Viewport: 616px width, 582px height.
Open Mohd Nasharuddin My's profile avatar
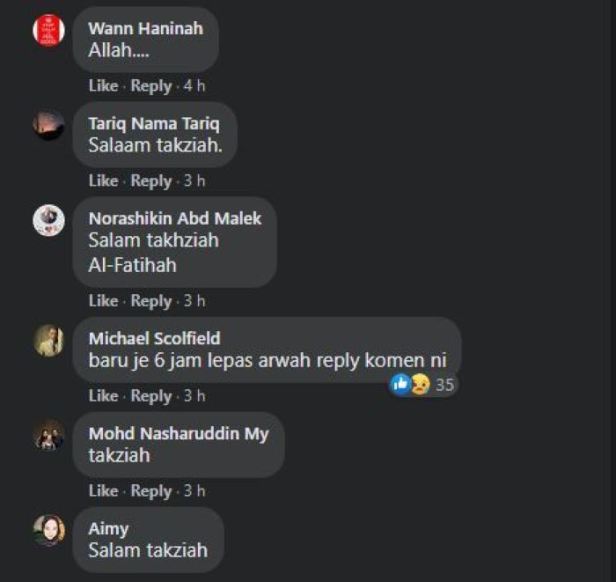pos(49,436)
